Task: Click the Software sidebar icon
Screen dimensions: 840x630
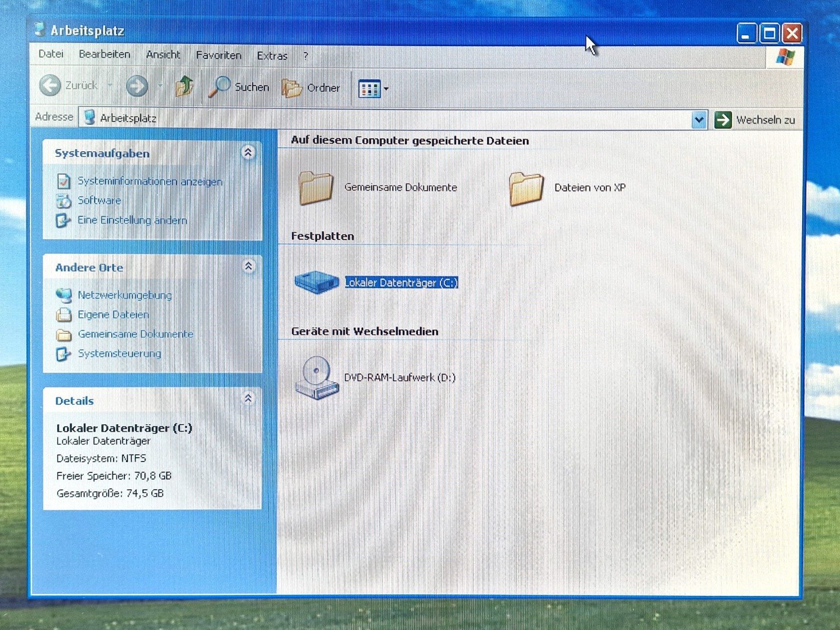Action: click(x=64, y=201)
